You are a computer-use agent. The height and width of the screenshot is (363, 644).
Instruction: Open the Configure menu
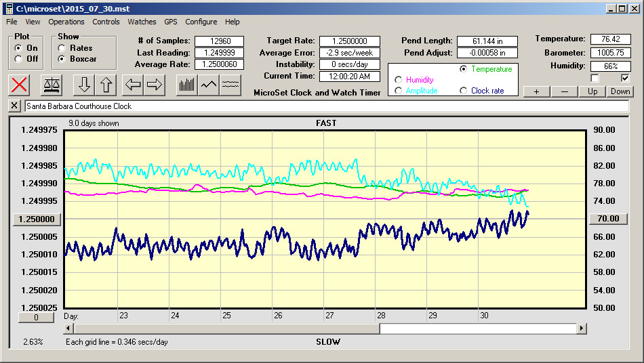pos(201,22)
